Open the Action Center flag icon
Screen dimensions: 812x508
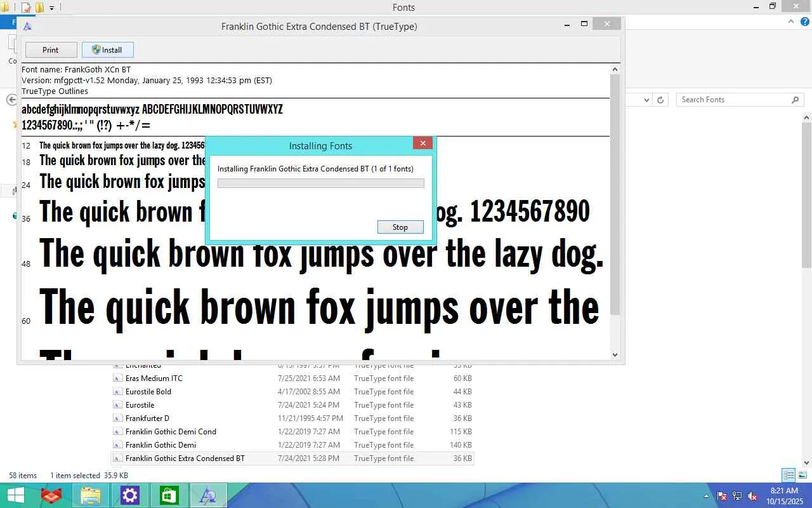click(x=722, y=496)
